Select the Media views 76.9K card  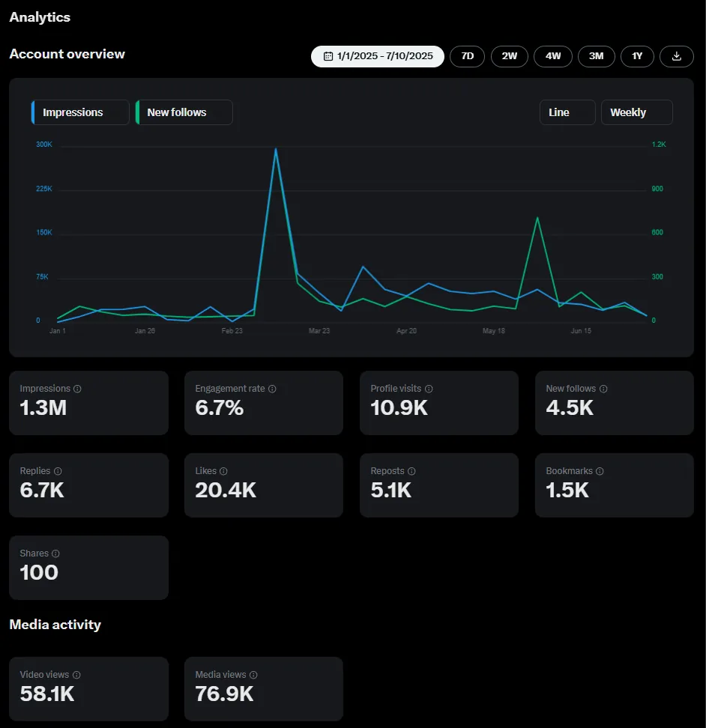click(x=264, y=688)
